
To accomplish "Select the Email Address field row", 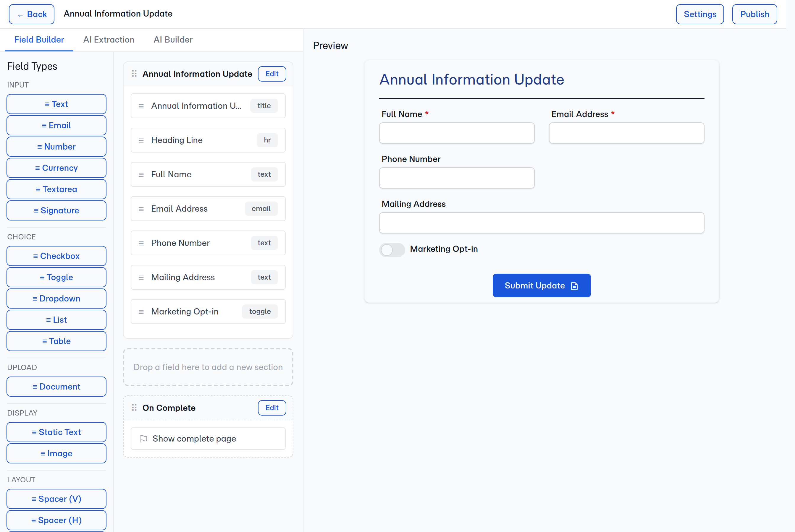I will coord(208,209).
